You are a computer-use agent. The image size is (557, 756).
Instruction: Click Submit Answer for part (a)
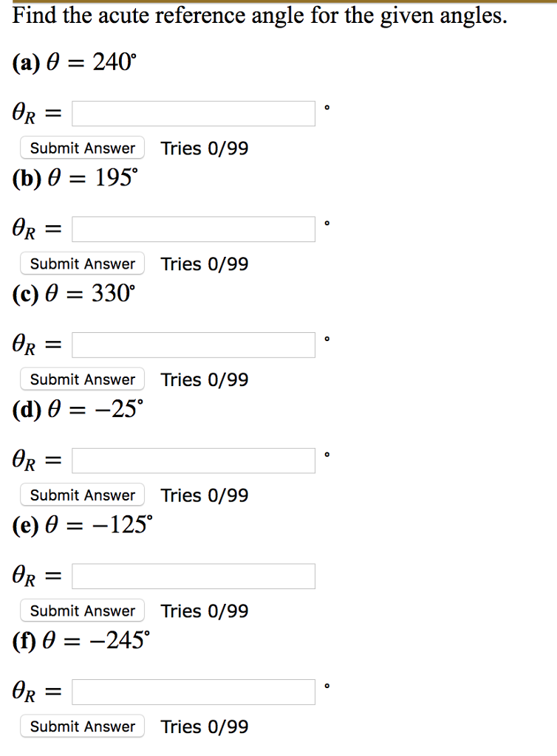[81, 148]
